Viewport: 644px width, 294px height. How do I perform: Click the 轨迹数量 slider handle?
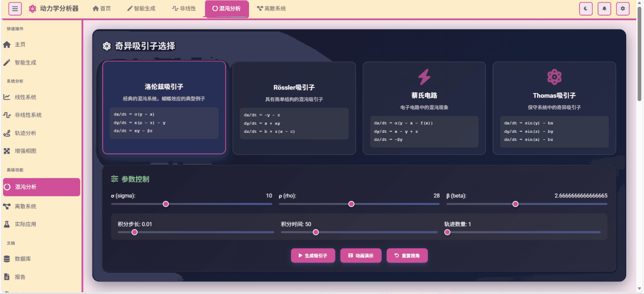coord(447,232)
